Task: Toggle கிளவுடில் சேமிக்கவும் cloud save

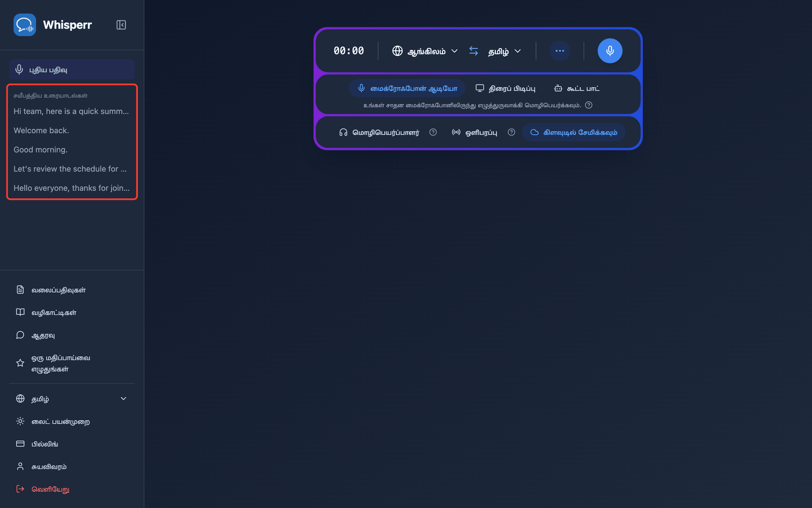Action: (574, 132)
